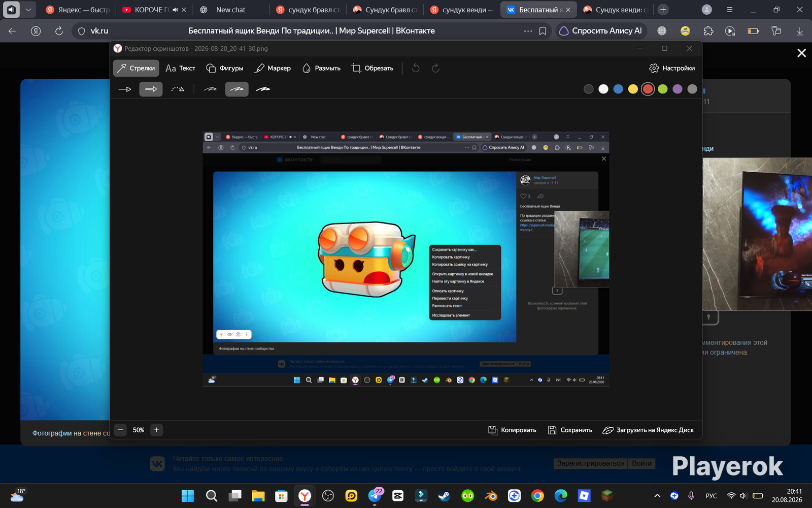Open the browser extensions puzzle icon
This screenshot has height=508, width=812.
coord(708,31)
